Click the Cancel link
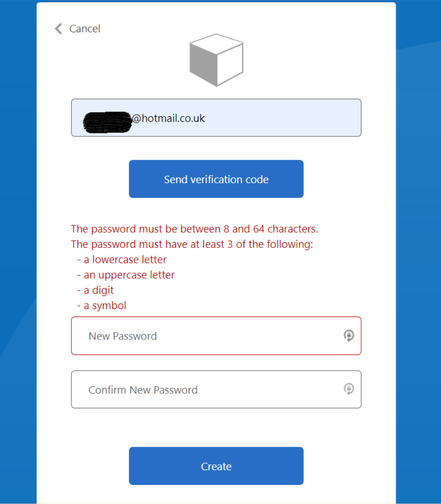441x504 pixels. [85, 29]
